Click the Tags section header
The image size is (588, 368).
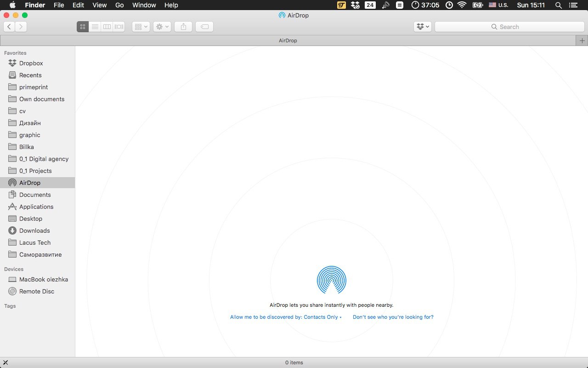click(10, 306)
